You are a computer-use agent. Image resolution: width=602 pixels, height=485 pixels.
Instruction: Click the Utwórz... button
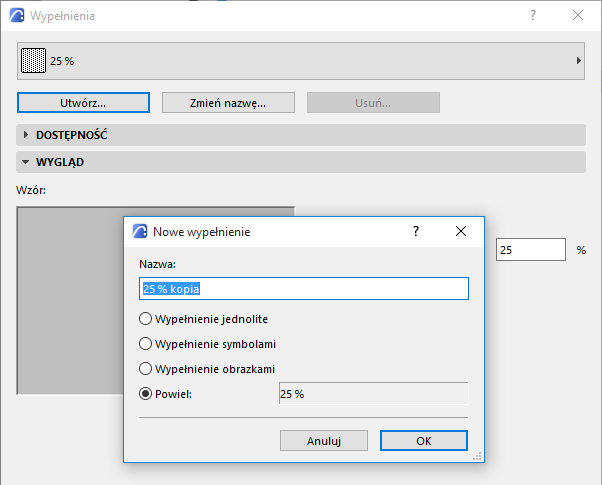click(83, 103)
